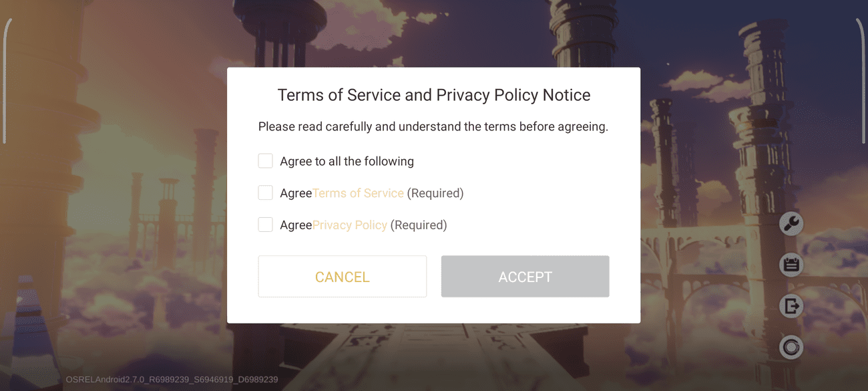The image size is (868, 391).
Task: Click the right edge curved handle bar
Action: (862, 80)
